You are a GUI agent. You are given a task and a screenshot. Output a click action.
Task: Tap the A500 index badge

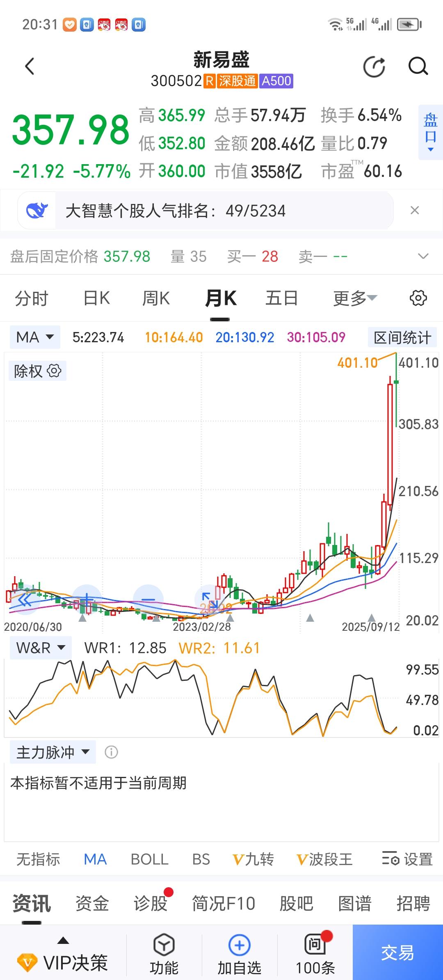(x=276, y=81)
